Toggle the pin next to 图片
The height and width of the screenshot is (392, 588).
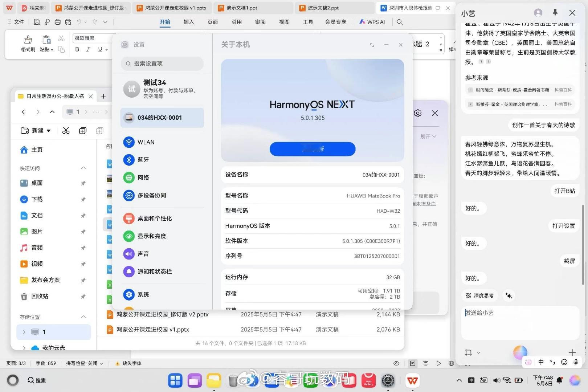point(83,232)
